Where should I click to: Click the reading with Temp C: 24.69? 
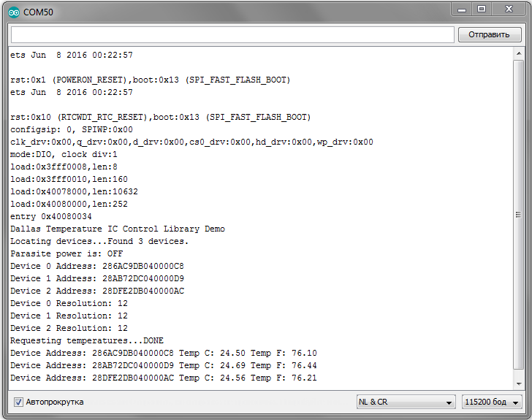tap(164, 366)
